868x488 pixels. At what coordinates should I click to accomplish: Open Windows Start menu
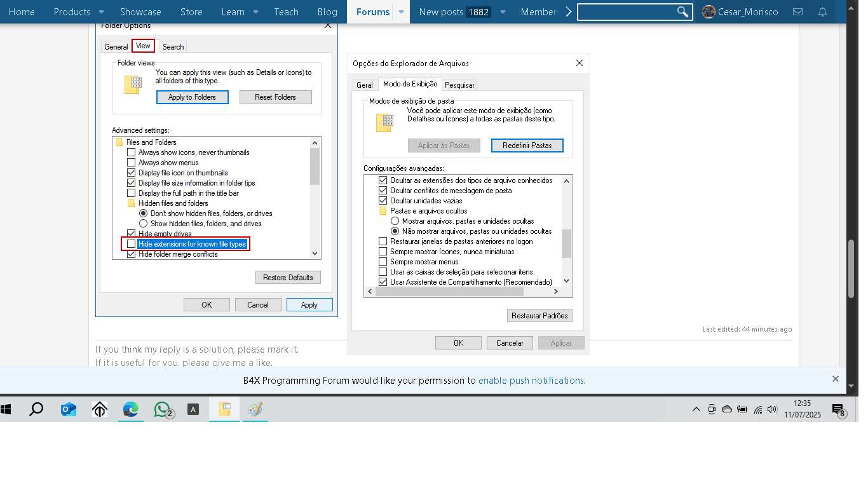click(6, 410)
